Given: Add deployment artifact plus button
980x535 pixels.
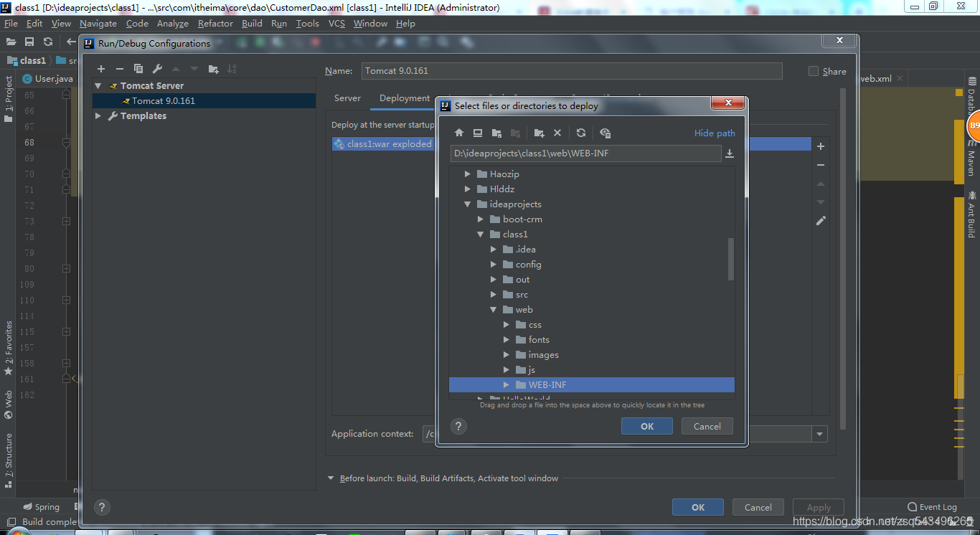Looking at the screenshot, I should (821, 146).
